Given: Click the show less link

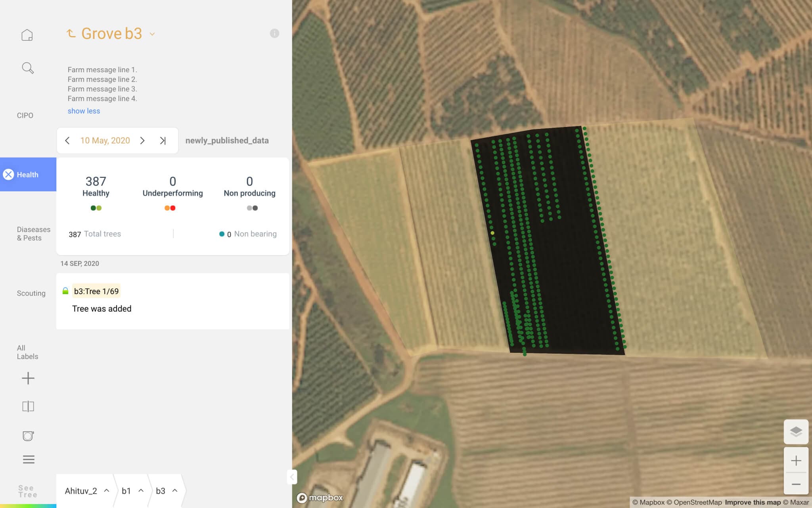Looking at the screenshot, I should (84, 111).
